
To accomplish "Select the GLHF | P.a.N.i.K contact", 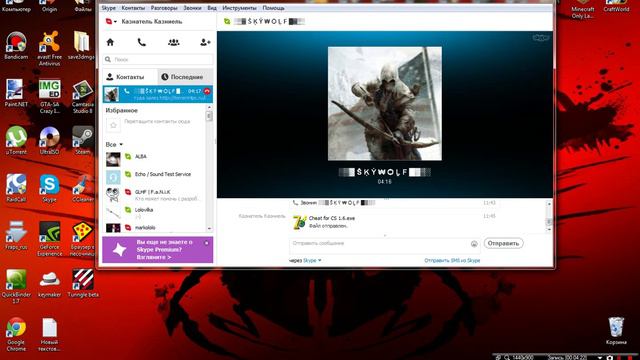I will 154,195.
